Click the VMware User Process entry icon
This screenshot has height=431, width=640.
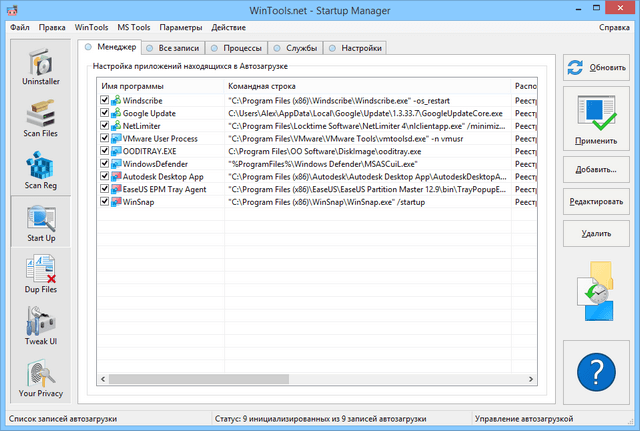116,138
